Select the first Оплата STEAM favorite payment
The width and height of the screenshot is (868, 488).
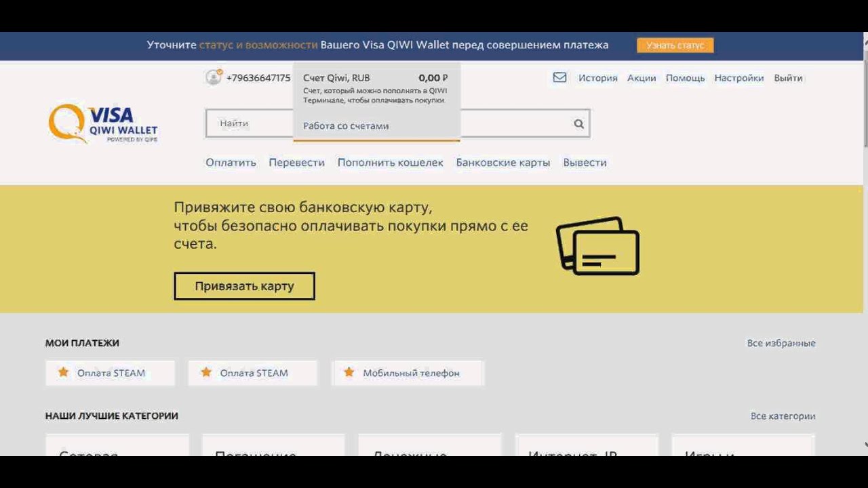pos(110,373)
